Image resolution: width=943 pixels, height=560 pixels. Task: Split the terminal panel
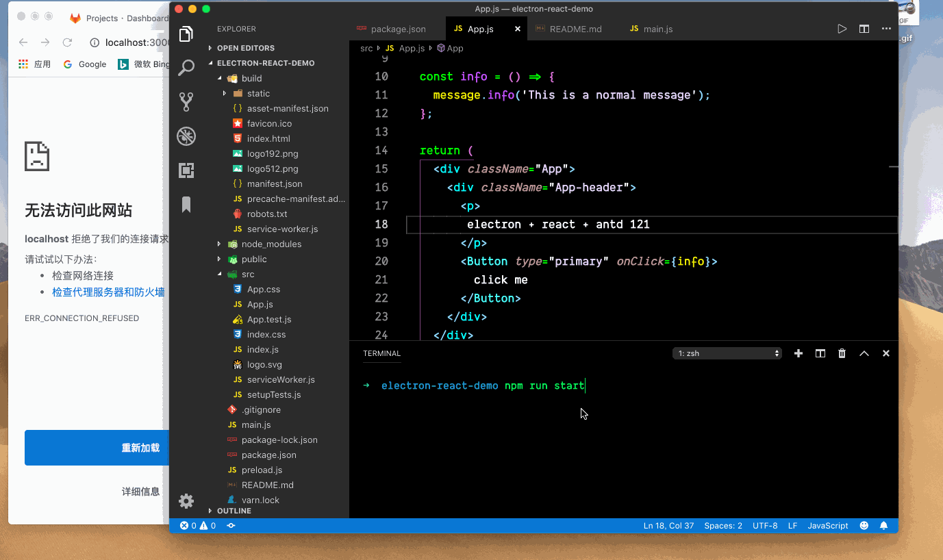[820, 353]
